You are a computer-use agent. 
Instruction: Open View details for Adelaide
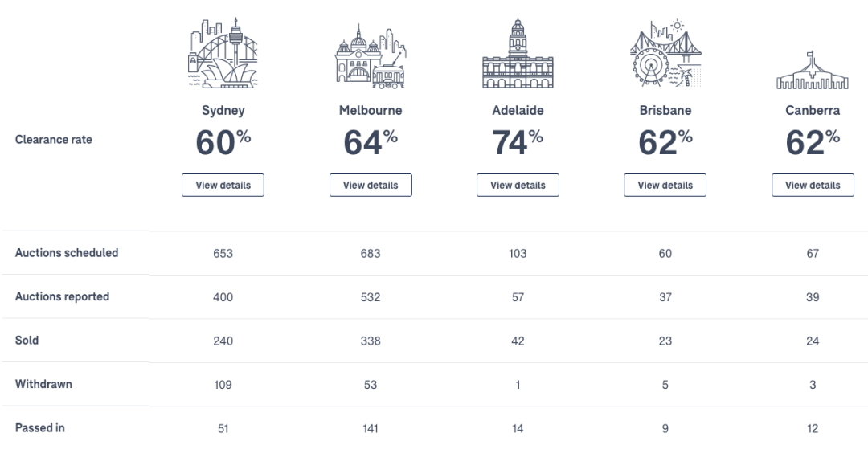pyautogui.click(x=518, y=186)
